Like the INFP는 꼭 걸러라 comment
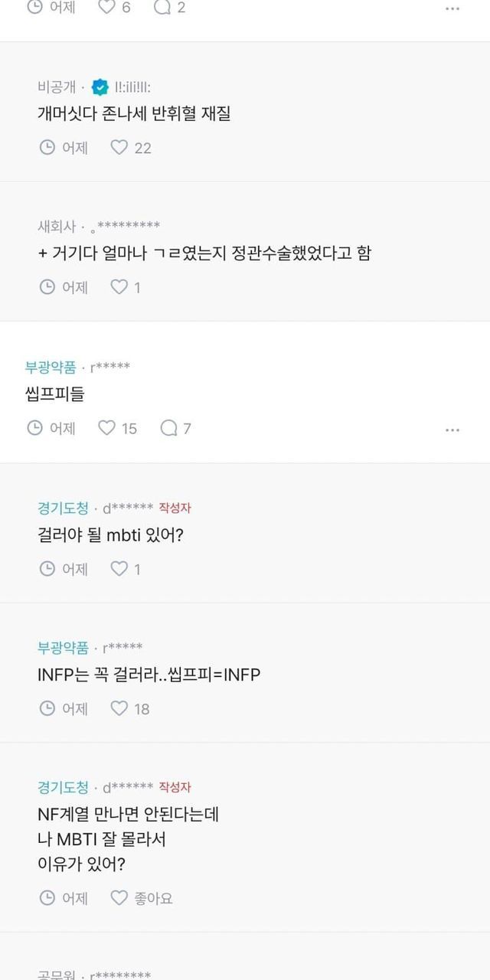The height and width of the screenshot is (980, 490). (x=119, y=709)
